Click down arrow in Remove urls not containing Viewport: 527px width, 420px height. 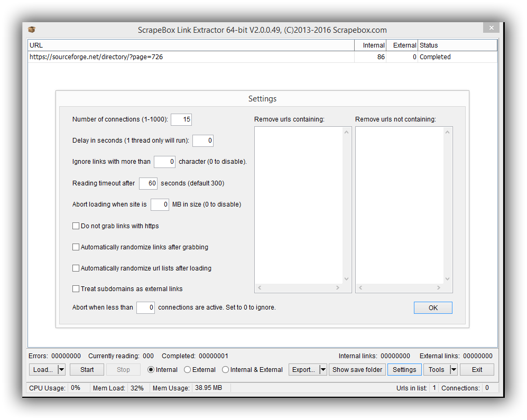coord(447,279)
